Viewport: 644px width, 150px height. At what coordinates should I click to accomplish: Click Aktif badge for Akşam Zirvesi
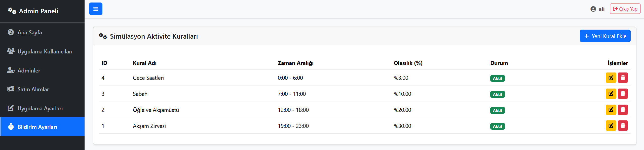click(498, 126)
